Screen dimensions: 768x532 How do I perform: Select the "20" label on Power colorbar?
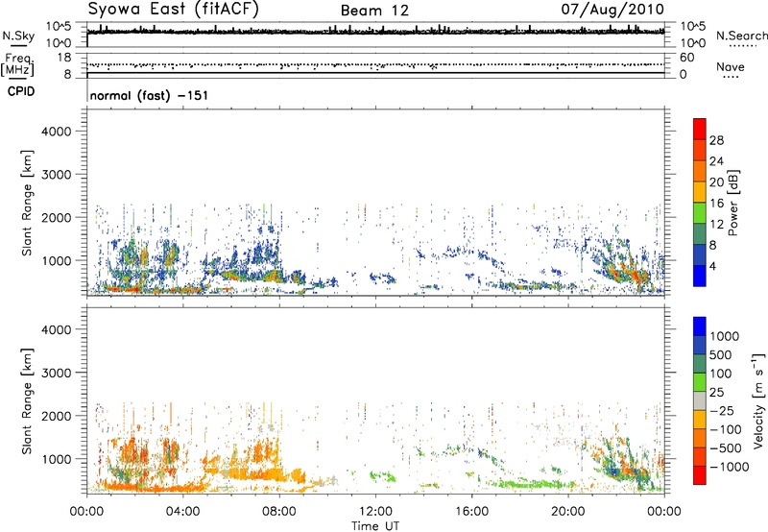coord(716,182)
